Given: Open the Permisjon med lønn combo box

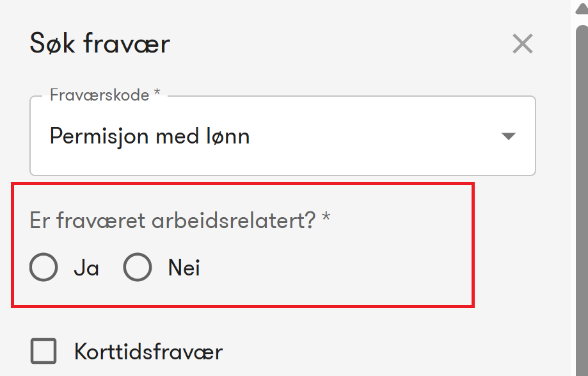Looking at the screenshot, I should (x=282, y=136).
